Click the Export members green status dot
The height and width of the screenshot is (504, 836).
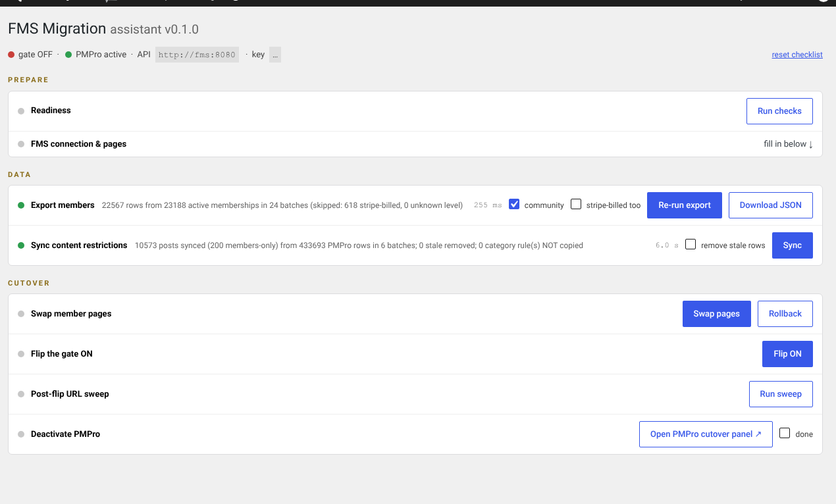21,205
